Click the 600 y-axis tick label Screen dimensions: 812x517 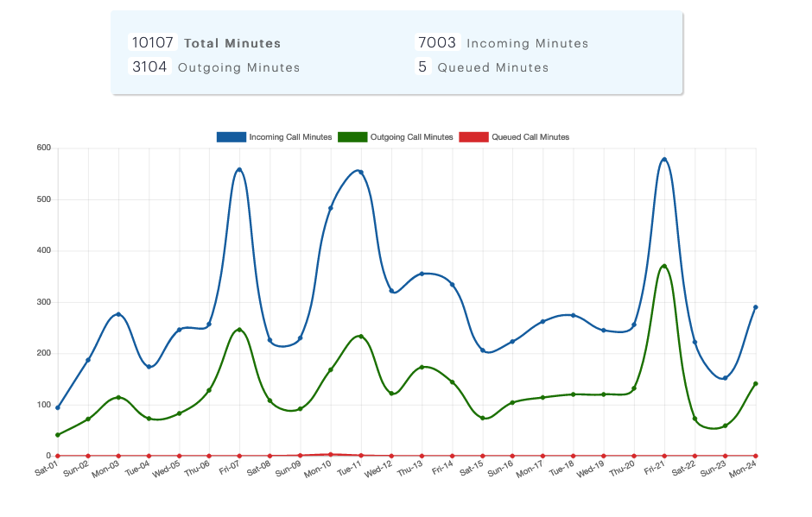pyautogui.click(x=44, y=148)
